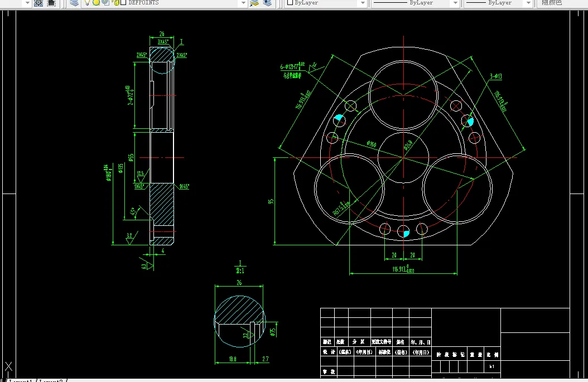Click the right 20 dimension below the holes
Viewport: 588px width, 382px height.
pyautogui.click(x=412, y=255)
